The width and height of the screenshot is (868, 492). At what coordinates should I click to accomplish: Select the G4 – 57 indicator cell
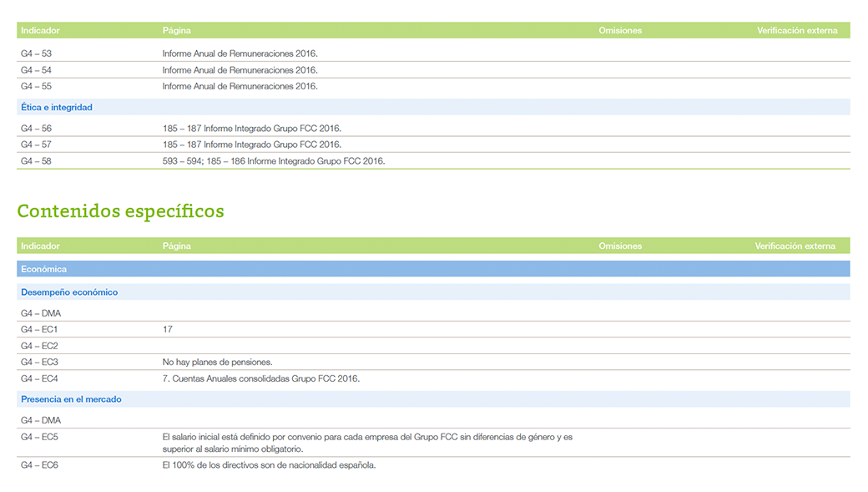[36, 145]
